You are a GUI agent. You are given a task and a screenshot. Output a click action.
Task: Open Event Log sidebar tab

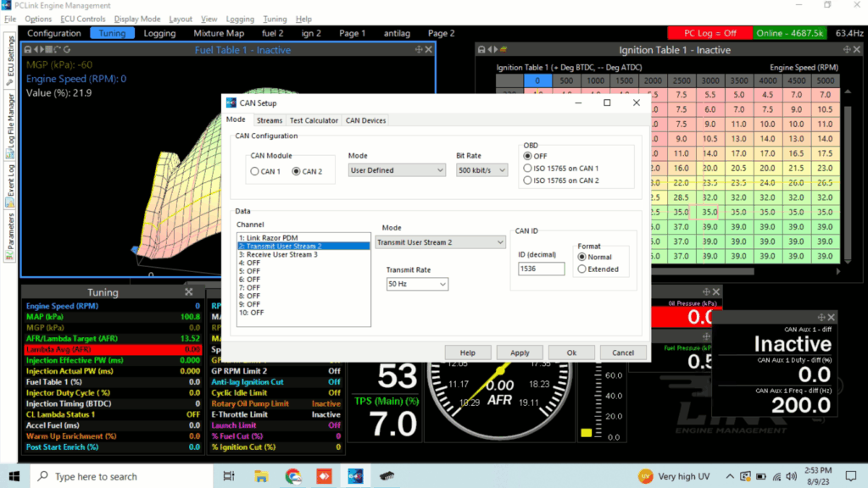10,186
